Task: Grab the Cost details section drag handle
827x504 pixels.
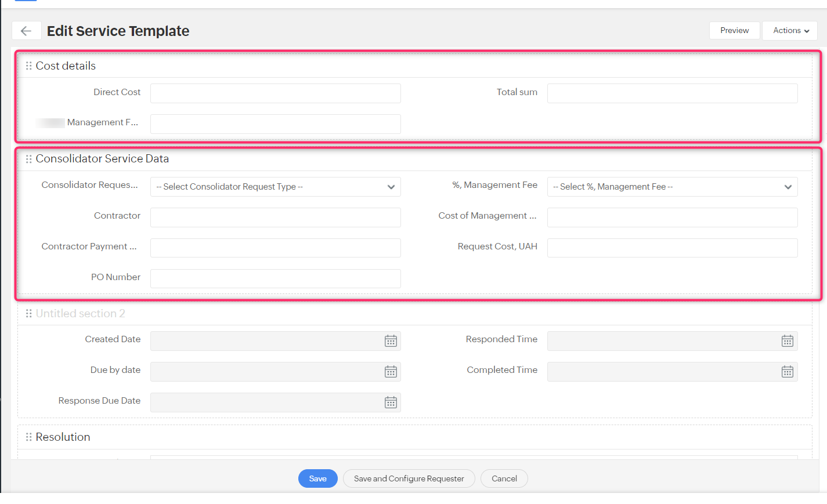Action: [x=28, y=66]
